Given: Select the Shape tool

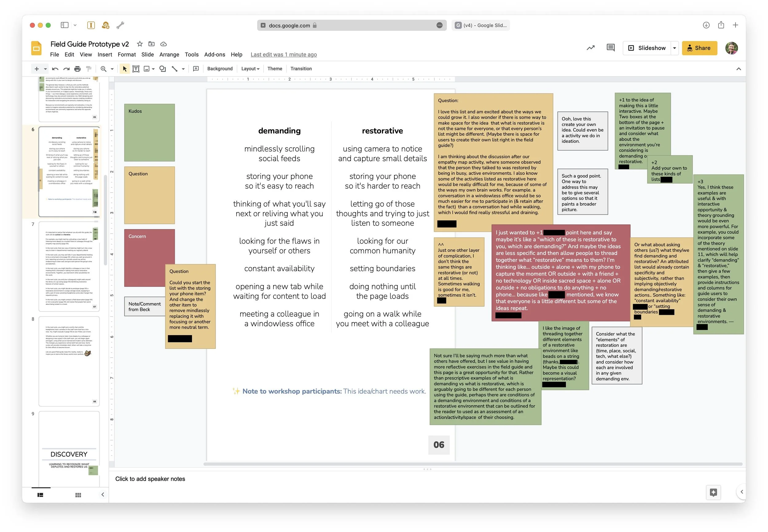Looking at the screenshot, I should pos(163,69).
